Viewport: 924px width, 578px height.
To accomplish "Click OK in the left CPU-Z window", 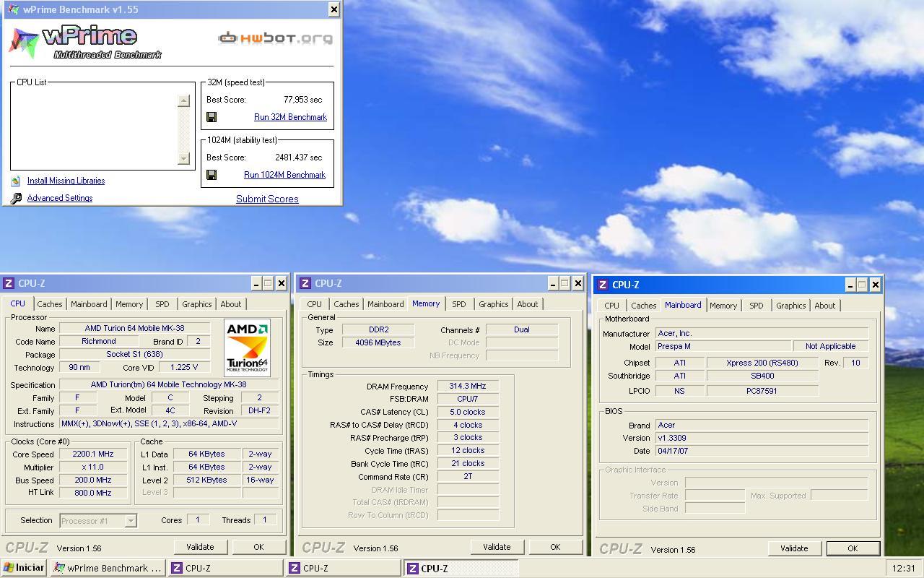I will click(258, 547).
